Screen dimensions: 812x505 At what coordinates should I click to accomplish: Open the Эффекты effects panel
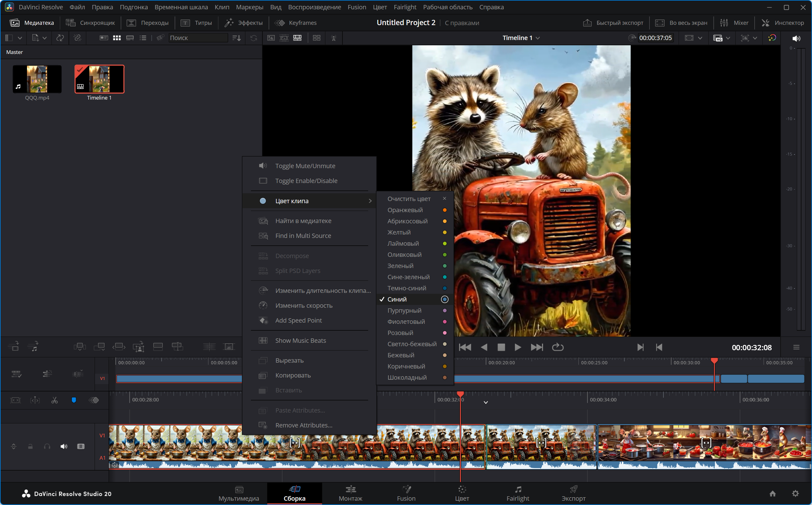click(244, 23)
